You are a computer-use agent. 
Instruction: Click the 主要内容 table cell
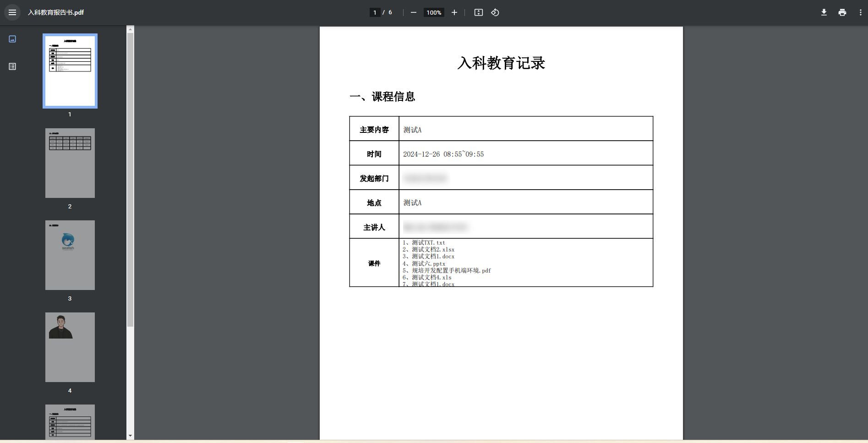click(374, 130)
